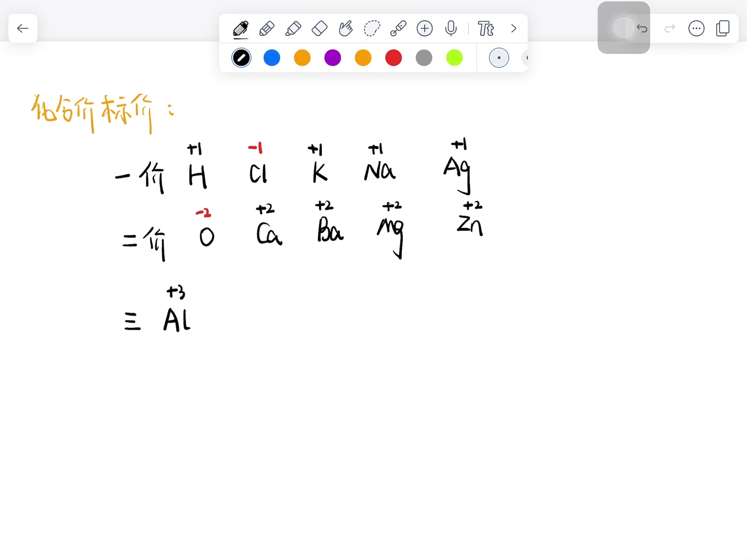This screenshot has width=747, height=560.
Task: Choose the lime green color
Action: point(454,58)
